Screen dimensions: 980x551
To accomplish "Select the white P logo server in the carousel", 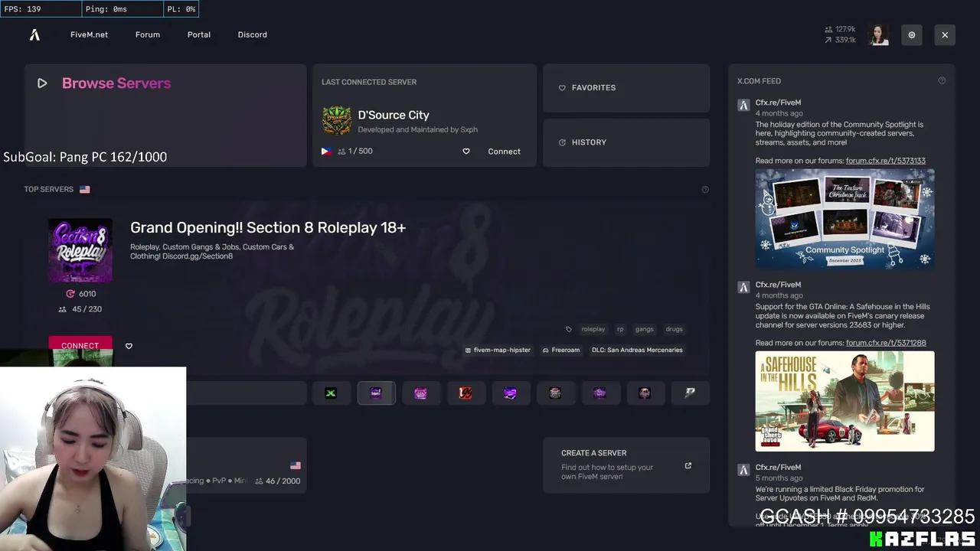I will (x=690, y=393).
